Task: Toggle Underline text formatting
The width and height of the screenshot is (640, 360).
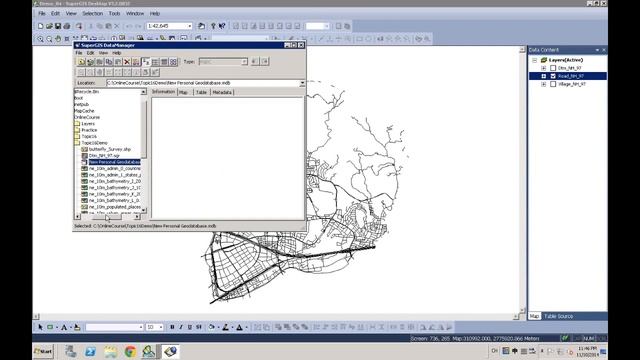Action: (x=190, y=327)
